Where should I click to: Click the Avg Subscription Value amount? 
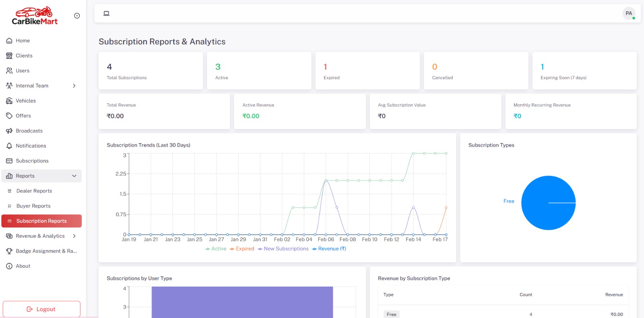point(382,116)
